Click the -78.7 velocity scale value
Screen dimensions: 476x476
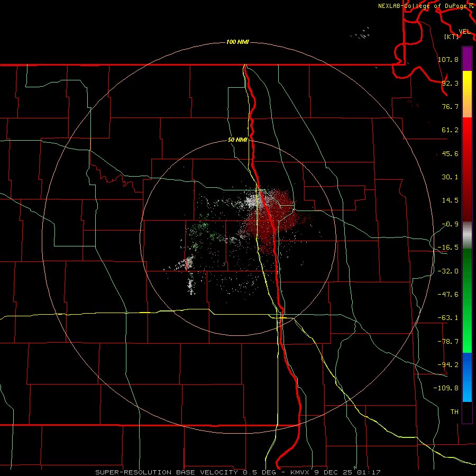coord(448,342)
